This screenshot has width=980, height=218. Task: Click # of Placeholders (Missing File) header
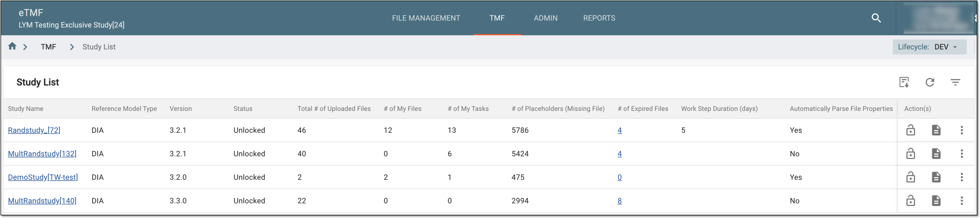point(558,109)
